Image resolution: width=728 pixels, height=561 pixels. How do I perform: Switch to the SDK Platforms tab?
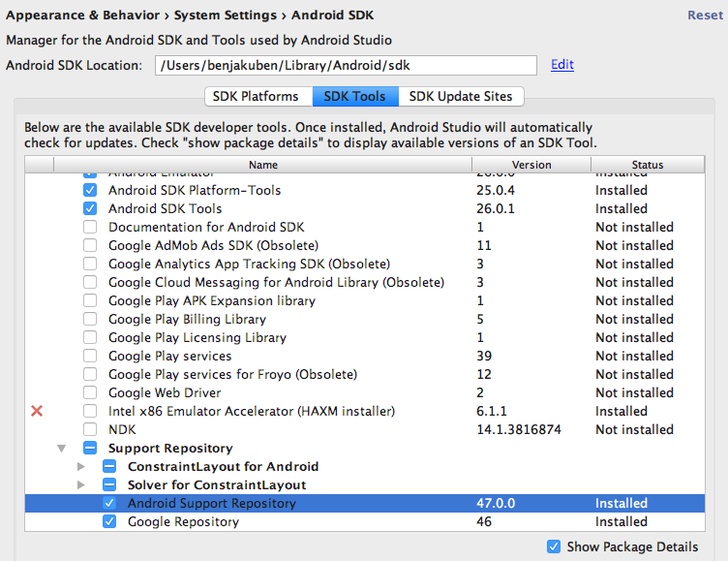click(258, 96)
